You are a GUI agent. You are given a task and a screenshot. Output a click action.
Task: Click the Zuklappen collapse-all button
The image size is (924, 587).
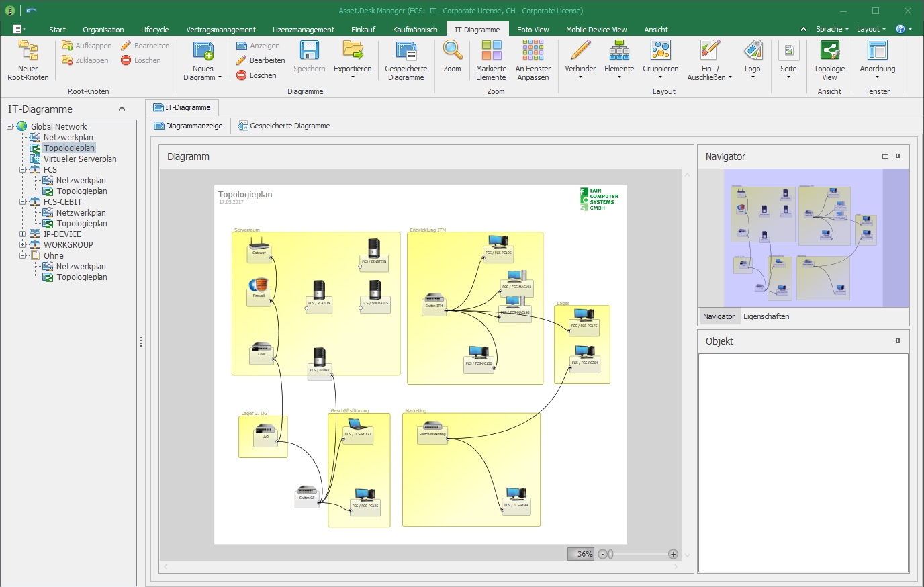pyautogui.click(x=85, y=60)
